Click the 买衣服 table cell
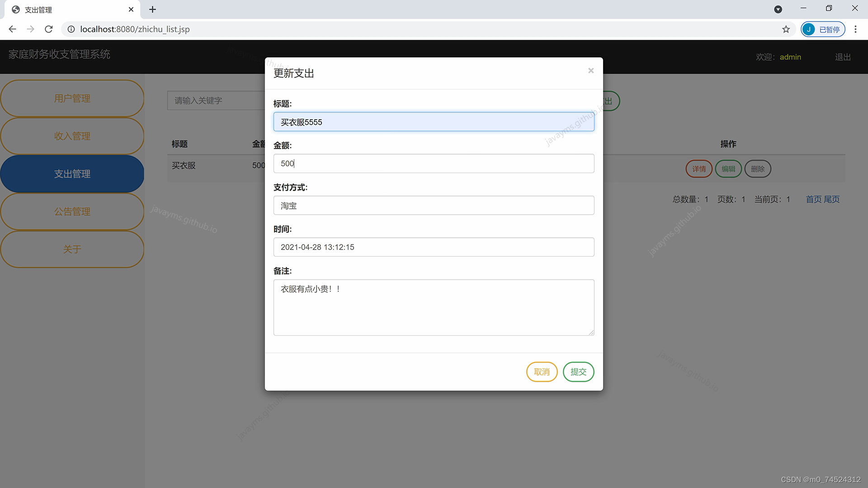The width and height of the screenshot is (868, 488). pyautogui.click(x=184, y=165)
